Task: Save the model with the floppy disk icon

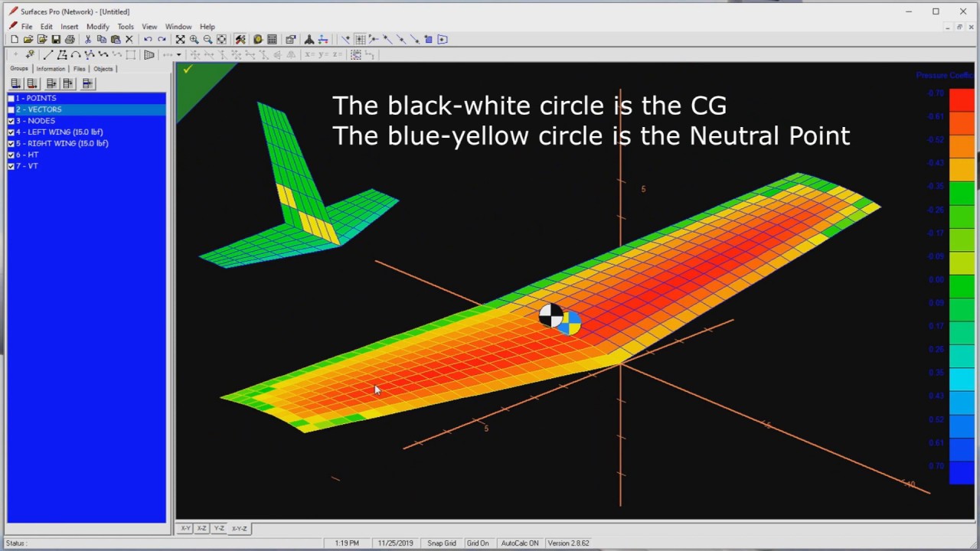Action: tap(56, 39)
